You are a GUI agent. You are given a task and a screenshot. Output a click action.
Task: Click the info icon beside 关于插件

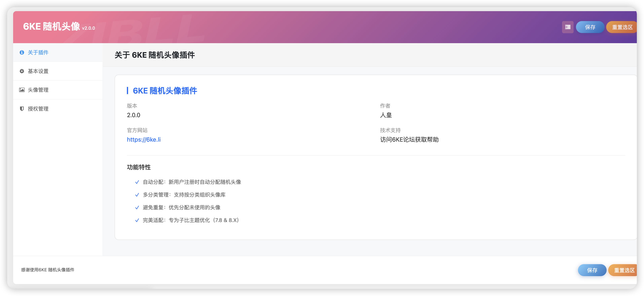[x=22, y=53]
